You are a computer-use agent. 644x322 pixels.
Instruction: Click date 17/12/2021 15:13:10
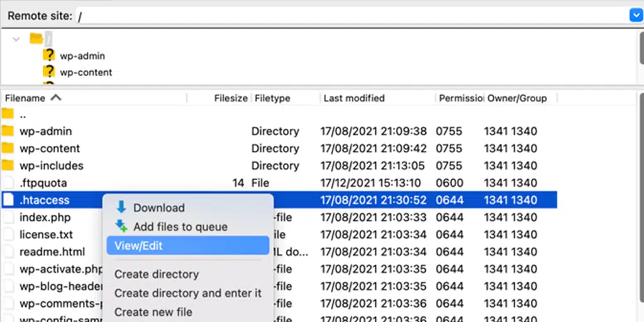[371, 183]
